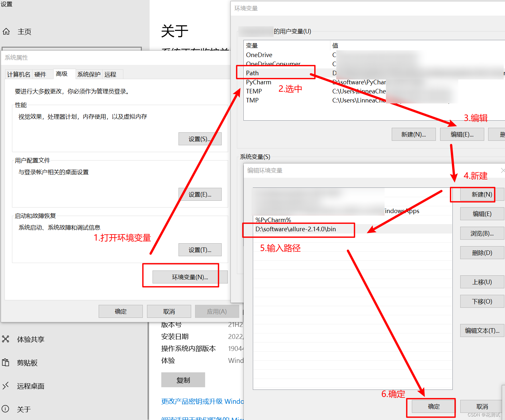The image size is (505, 420).
Task: Click the shared experiences icon in sidebar
Action: pos(6,339)
